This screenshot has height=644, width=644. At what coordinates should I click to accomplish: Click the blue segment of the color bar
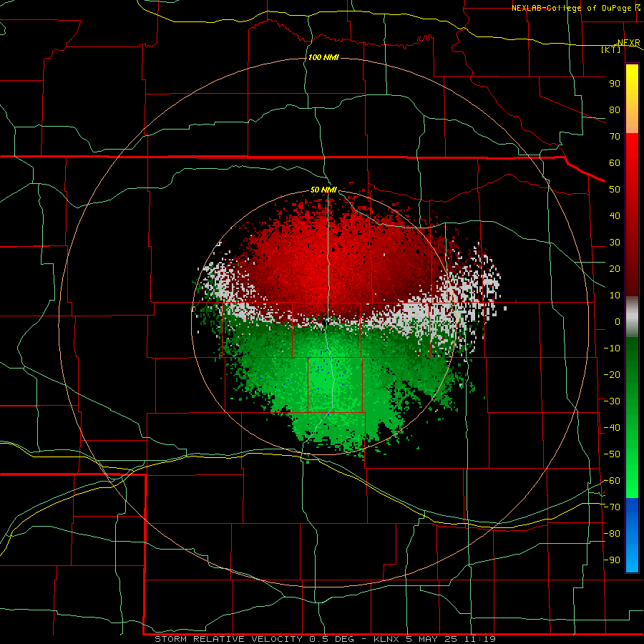[632, 535]
